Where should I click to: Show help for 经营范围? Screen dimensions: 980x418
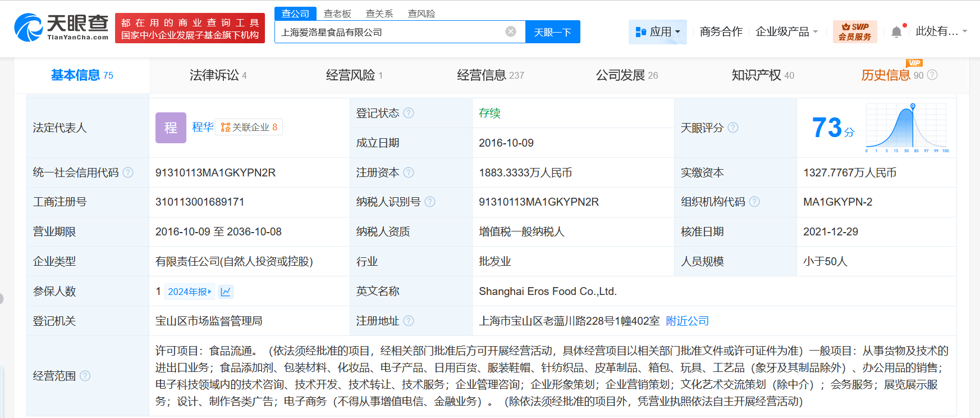click(x=85, y=376)
